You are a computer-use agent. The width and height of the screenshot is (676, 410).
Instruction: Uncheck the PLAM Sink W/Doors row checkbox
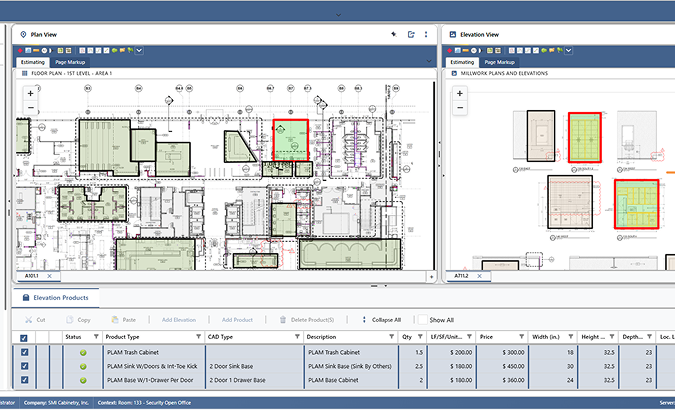pos(25,366)
